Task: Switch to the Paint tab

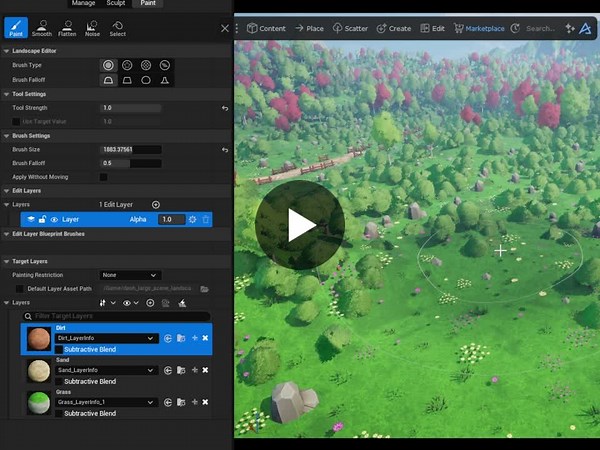Action: 148,3
